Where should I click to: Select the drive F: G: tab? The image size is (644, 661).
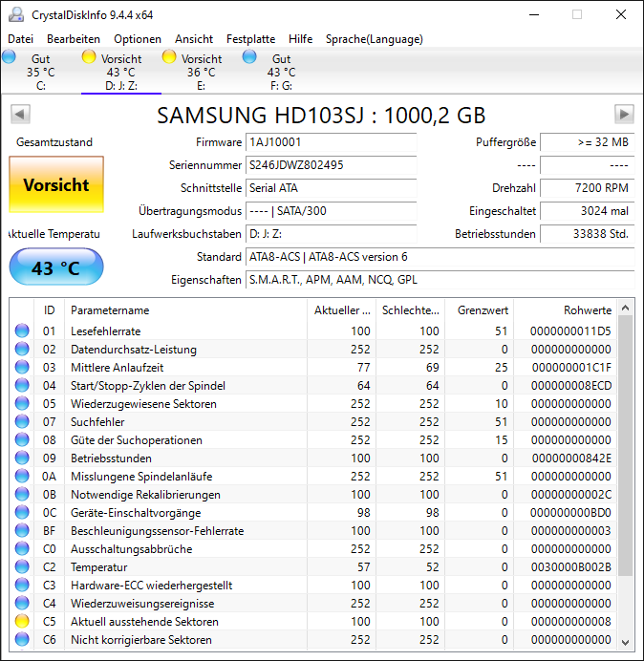(281, 72)
